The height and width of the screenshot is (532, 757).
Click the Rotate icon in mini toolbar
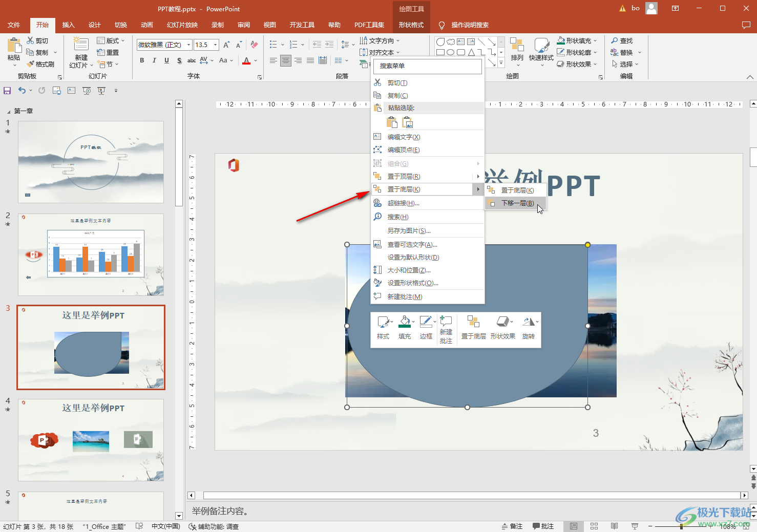tap(528, 322)
